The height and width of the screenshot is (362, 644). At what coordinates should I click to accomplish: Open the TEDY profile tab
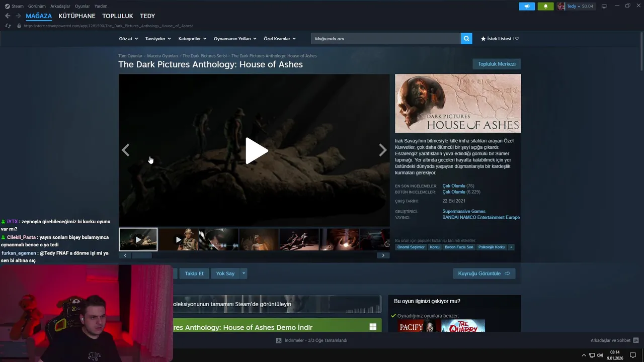pyautogui.click(x=147, y=16)
